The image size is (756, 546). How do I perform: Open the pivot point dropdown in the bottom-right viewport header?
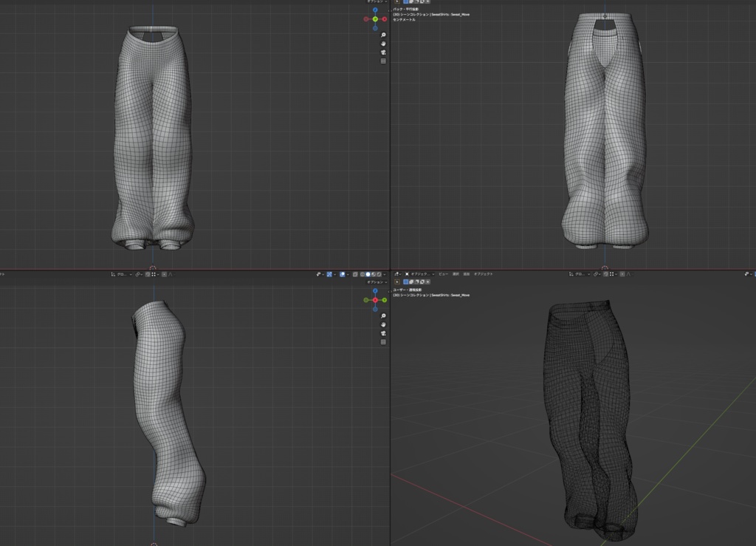pos(597,274)
